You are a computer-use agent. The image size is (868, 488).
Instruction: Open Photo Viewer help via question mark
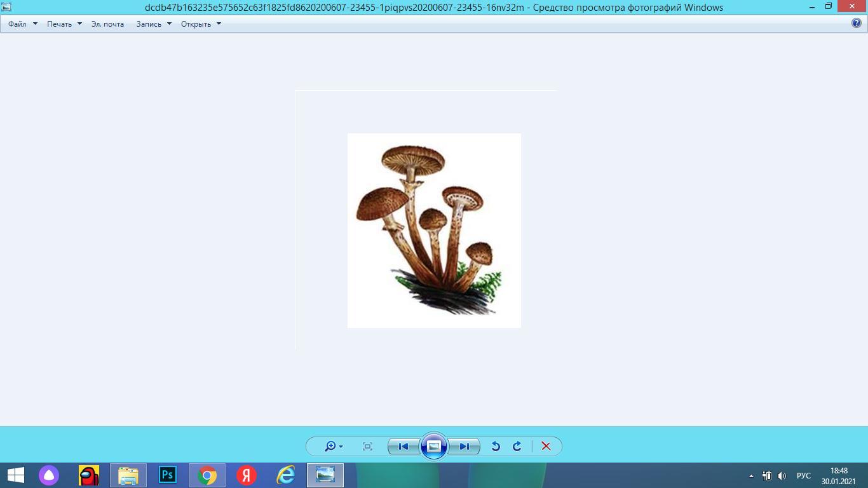coord(857,24)
